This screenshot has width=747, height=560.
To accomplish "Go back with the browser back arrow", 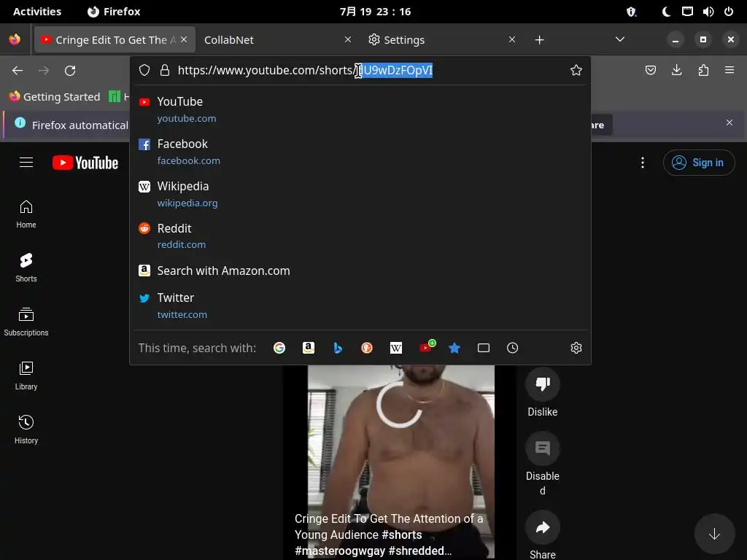I will [x=18, y=71].
